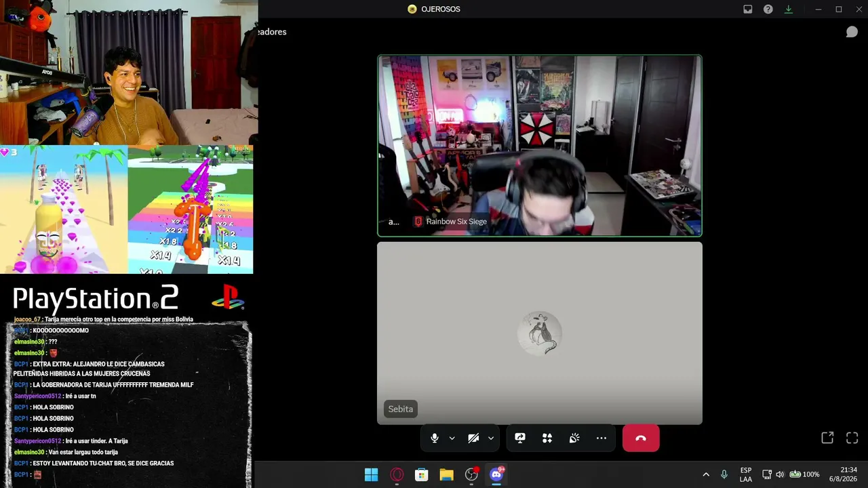Switch to Discord in the taskbar
Image resolution: width=868 pixels, height=488 pixels.
[496, 474]
